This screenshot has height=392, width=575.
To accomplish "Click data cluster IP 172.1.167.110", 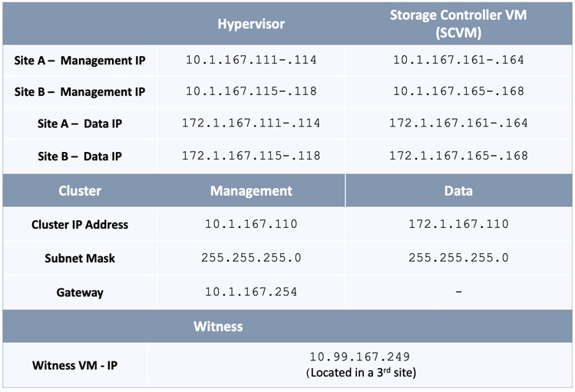I will tap(458, 225).
